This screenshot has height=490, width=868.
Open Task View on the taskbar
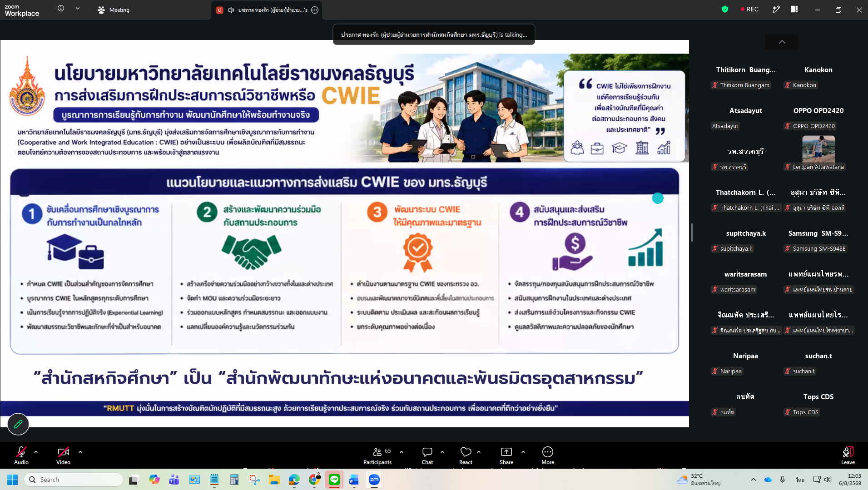(134, 480)
